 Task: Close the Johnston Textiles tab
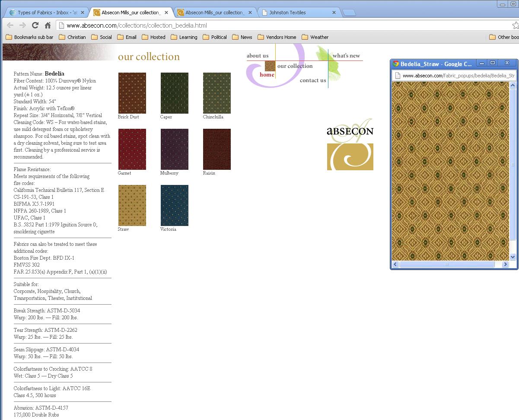pyautogui.click(x=334, y=13)
